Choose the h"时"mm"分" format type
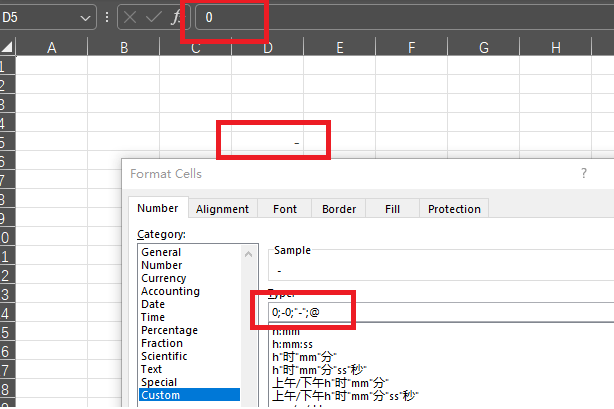 coord(304,357)
